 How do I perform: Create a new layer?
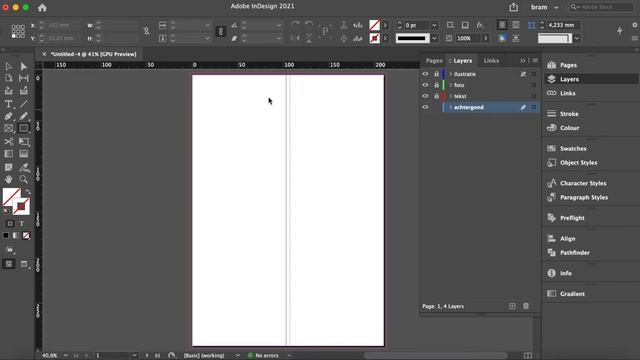pos(512,306)
